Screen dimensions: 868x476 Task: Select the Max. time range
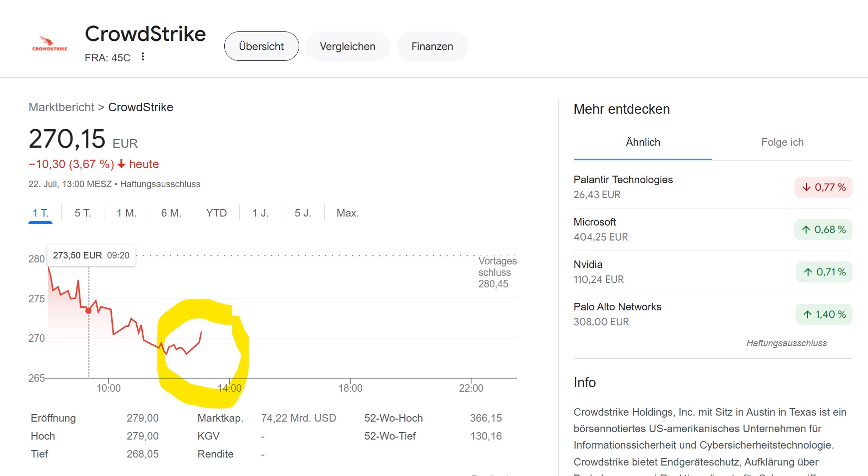click(x=348, y=213)
